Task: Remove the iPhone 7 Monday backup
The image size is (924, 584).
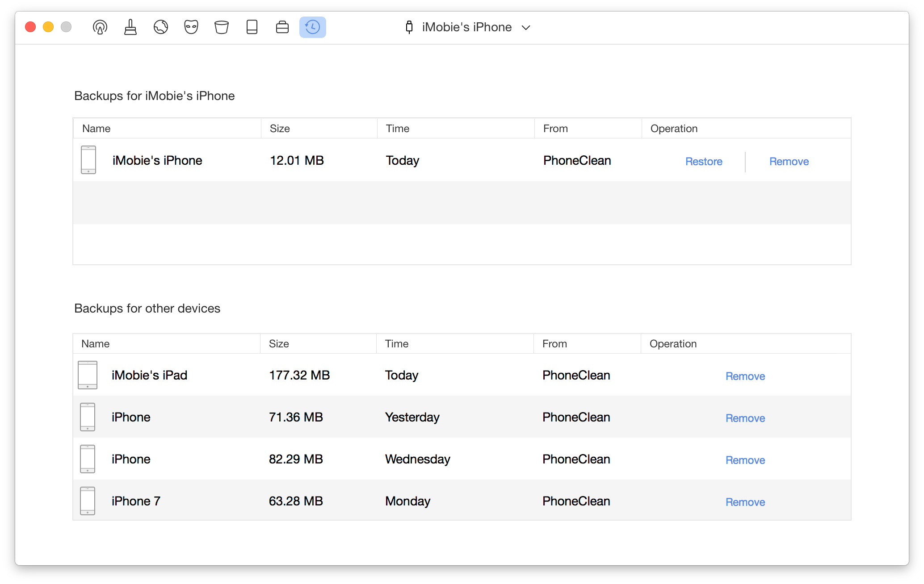Action: [x=745, y=502]
